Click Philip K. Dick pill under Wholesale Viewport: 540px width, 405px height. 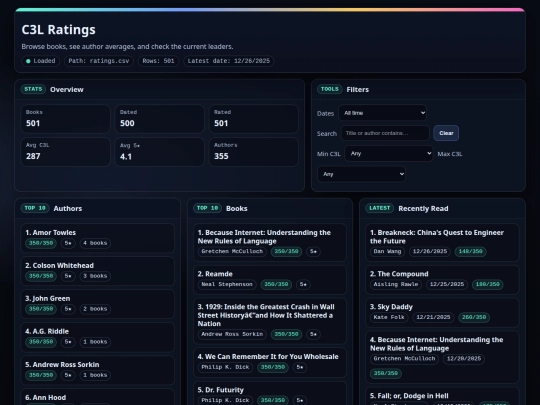pos(225,367)
